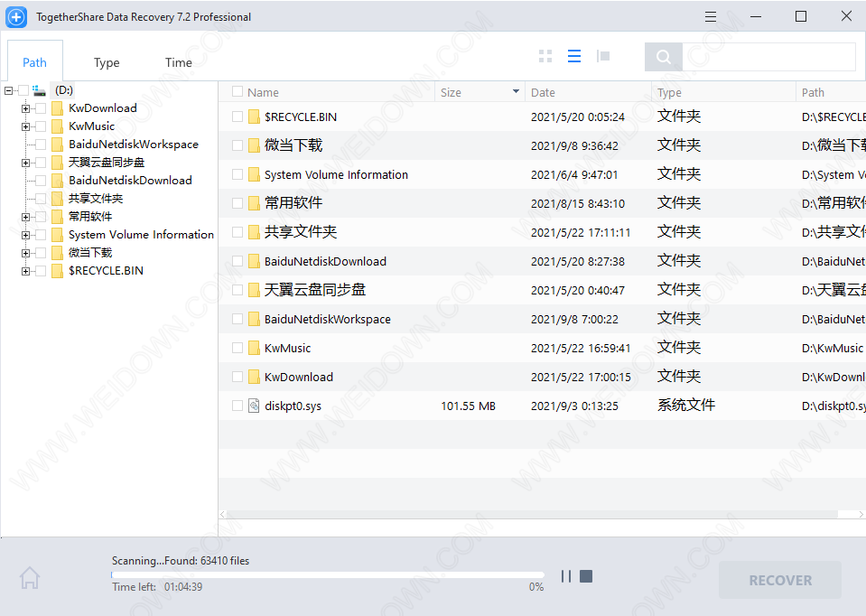This screenshot has width=866, height=616.
Task: Switch to the Type tab
Action: [107, 62]
